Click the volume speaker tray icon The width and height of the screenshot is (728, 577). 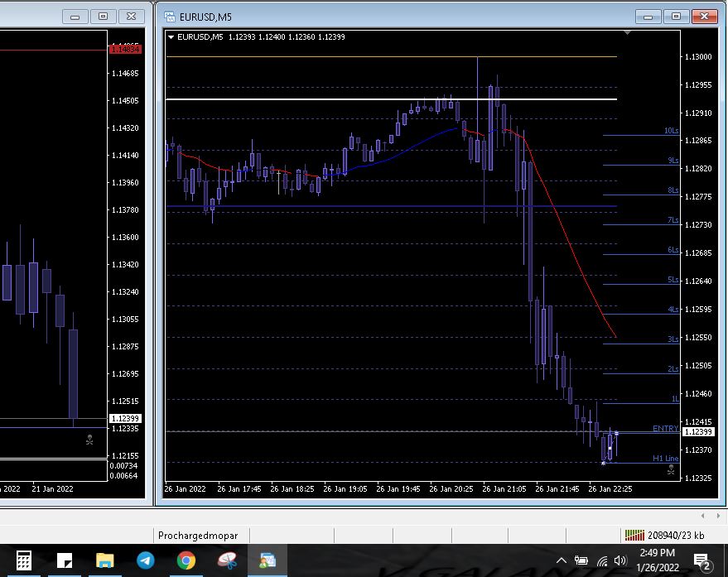[621, 561]
